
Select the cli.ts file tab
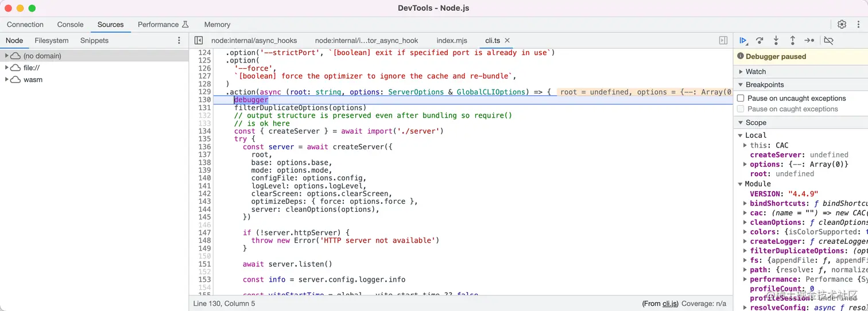tap(493, 41)
